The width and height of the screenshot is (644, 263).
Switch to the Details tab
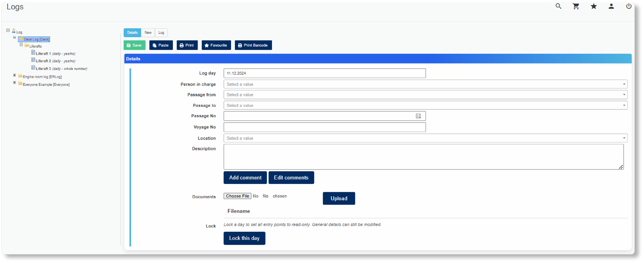tap(132, 33)
